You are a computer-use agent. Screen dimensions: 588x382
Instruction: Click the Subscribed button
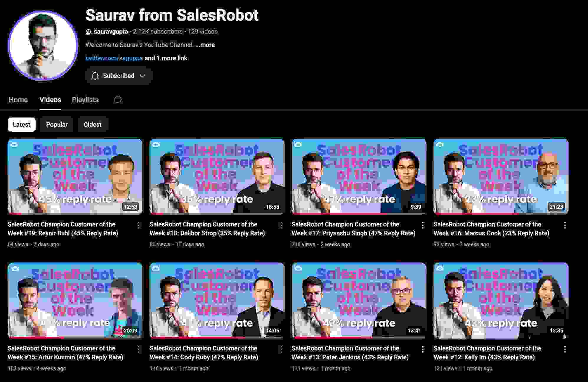tap(118, 76)
